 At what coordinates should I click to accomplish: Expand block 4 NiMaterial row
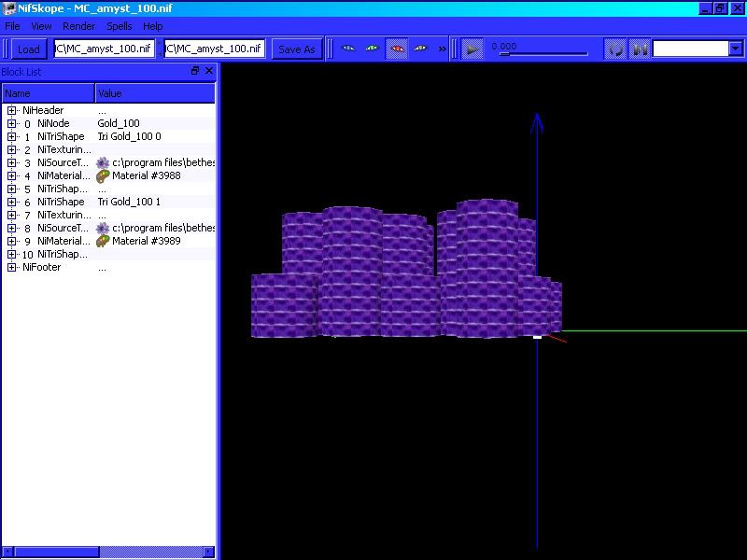tap(11, 176)
